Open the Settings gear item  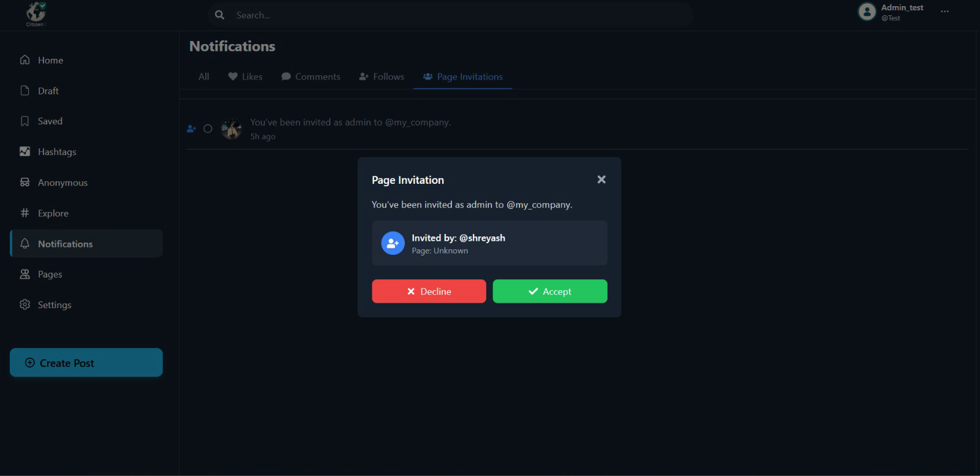pyautogui.click(x=54, y=305)
